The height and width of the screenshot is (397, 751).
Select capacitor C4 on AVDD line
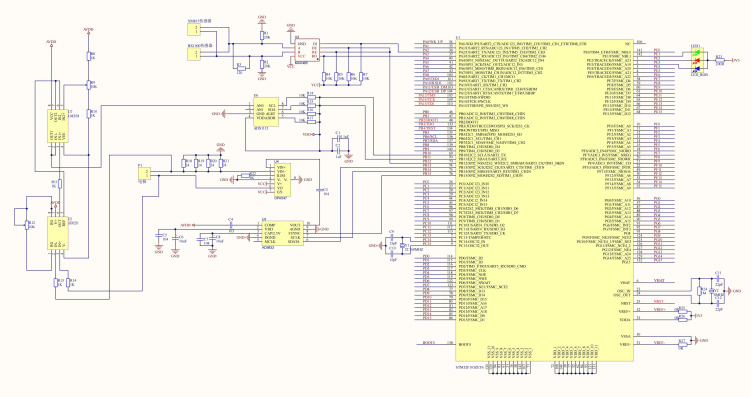[231, 225]
